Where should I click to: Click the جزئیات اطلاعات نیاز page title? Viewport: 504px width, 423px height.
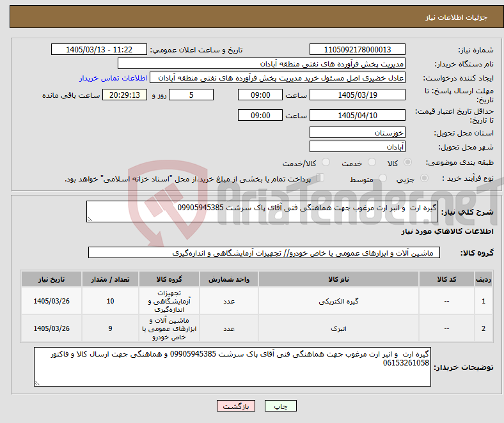pyautogui.click(x=457, y=17)
